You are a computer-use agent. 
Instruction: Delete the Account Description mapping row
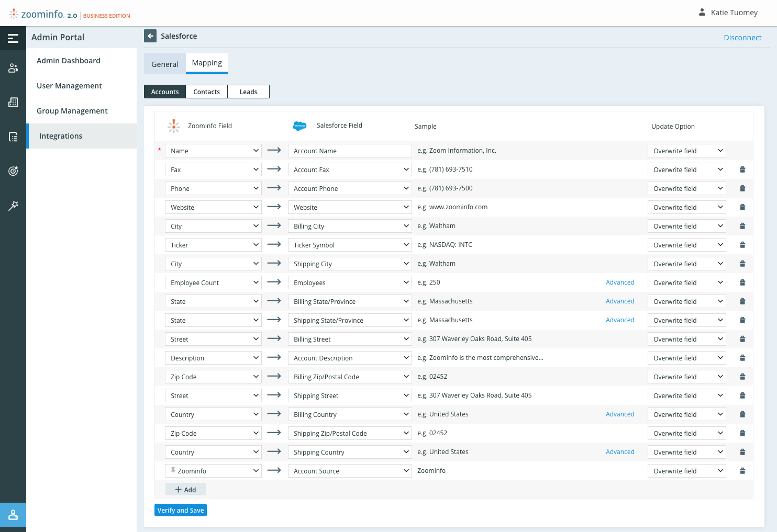pyautogui.click(x=742, y=358)
